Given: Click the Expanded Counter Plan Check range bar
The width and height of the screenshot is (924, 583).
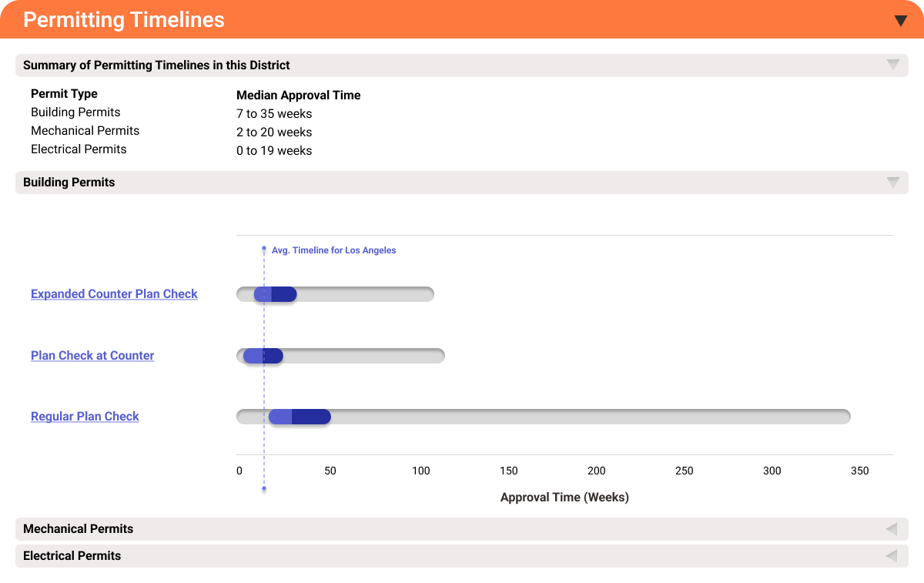Looking at the screenshot, I should (x=335, y=294).
